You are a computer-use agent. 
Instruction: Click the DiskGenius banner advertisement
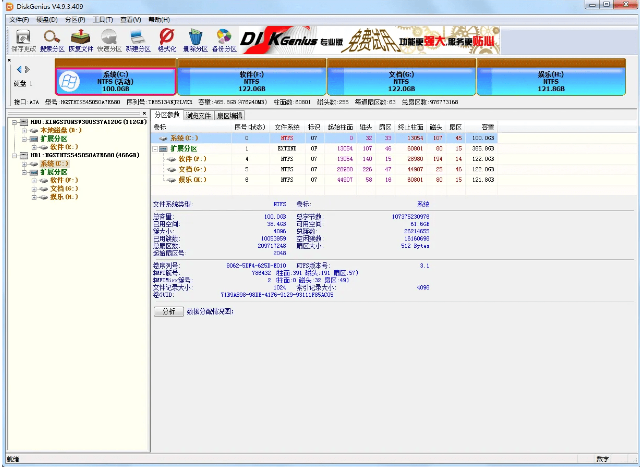(x=370, y=40)
